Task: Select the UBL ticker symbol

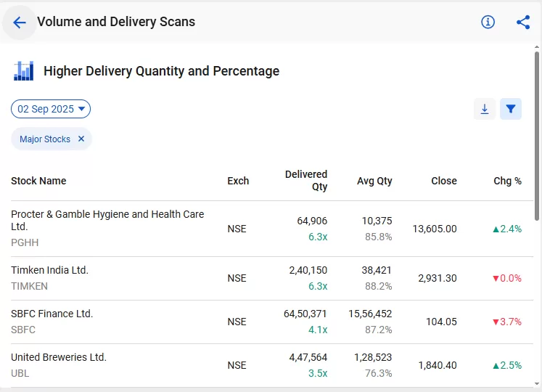Action: point(20,373)
